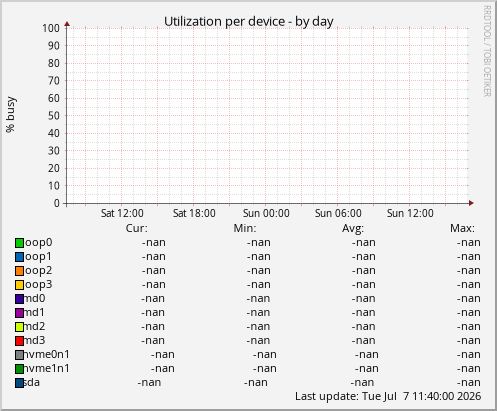Click the '0' value on the y-axis
Image resolution: width=497 pixels, height=411 pixels.
[x=57, y=203]
